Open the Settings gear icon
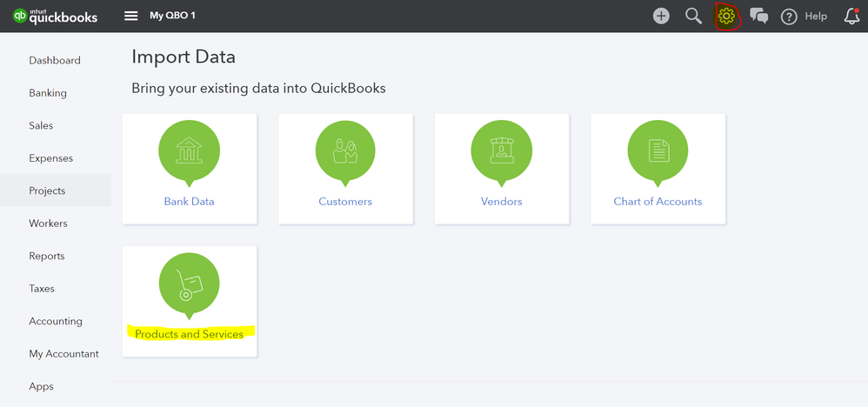 (x=726, y=16)
